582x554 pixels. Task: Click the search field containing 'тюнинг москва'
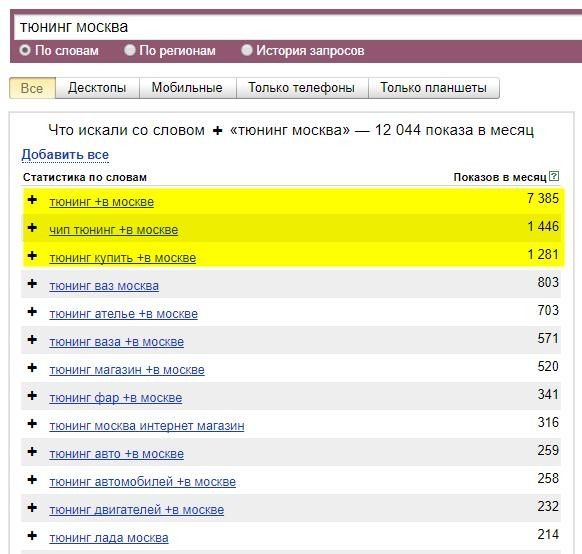point(298,27)
